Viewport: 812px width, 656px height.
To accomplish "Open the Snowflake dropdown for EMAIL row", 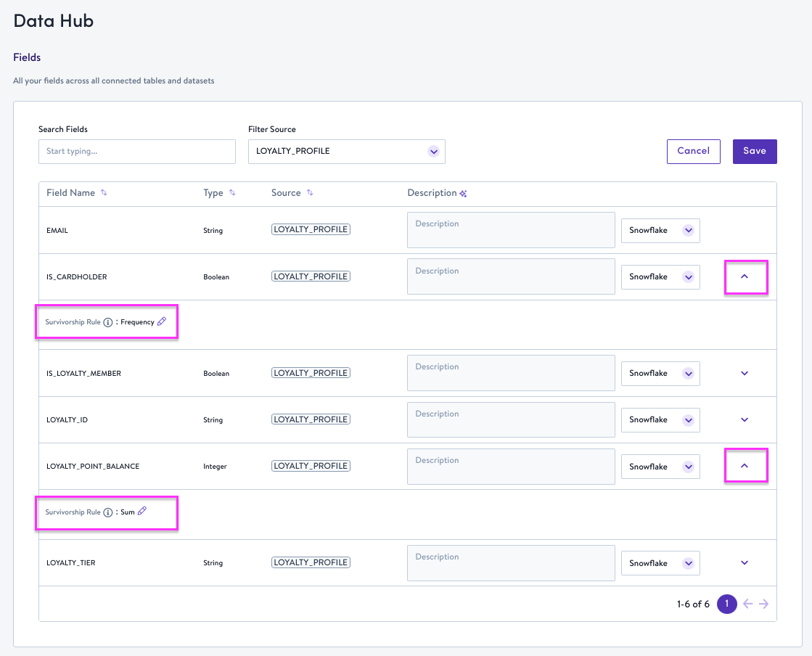I will [x=688, y=231].
